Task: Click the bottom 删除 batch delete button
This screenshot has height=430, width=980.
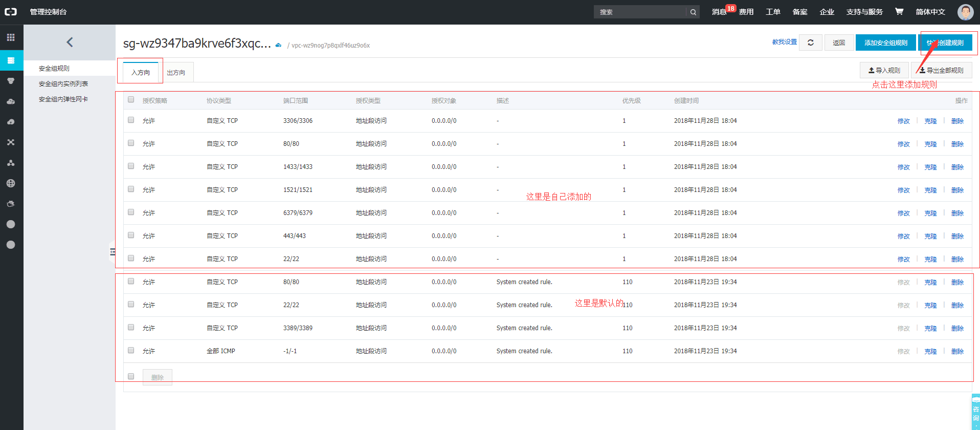Action: tap(158, 377)
